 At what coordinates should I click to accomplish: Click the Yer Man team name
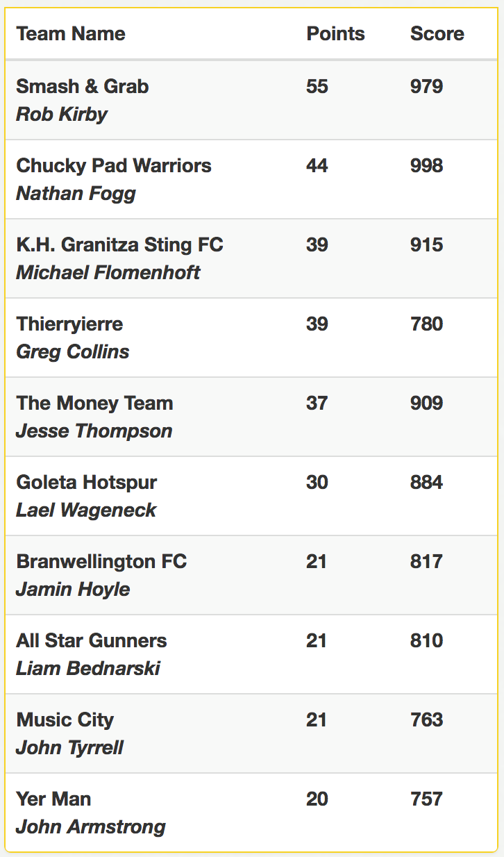pyautogui.click(x=53, y=799)
